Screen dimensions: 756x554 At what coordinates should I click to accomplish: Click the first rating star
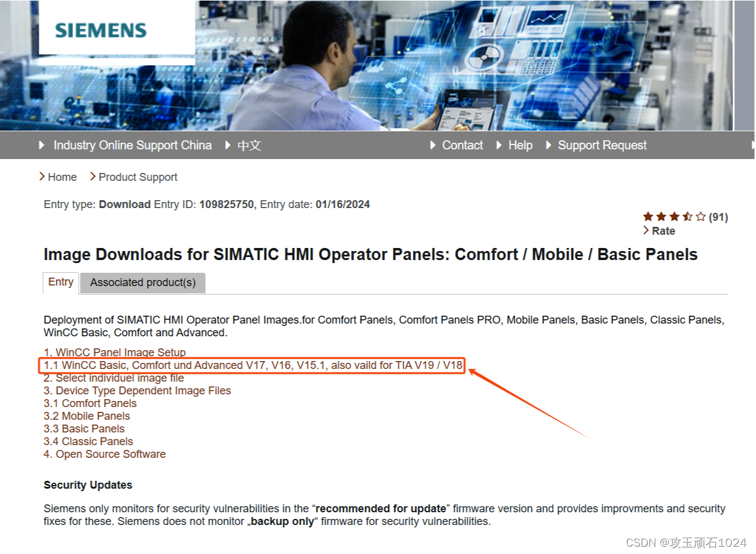tap(648, 217)
